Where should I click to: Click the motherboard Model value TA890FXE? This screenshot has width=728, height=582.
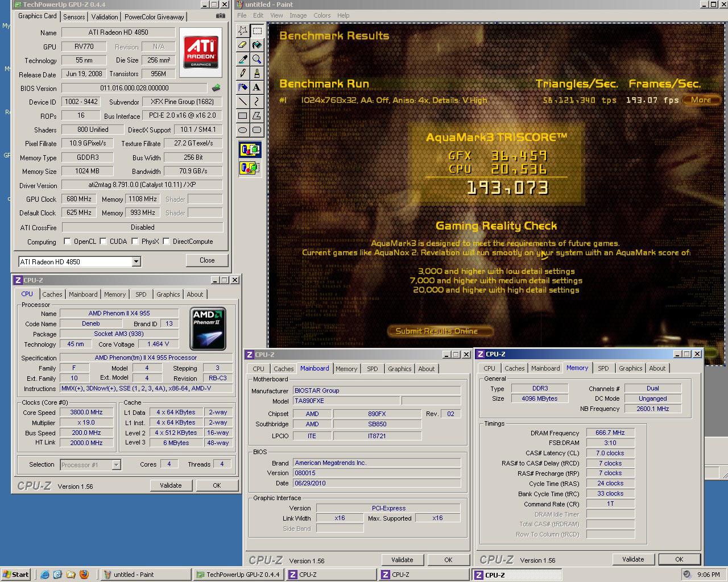346,401
